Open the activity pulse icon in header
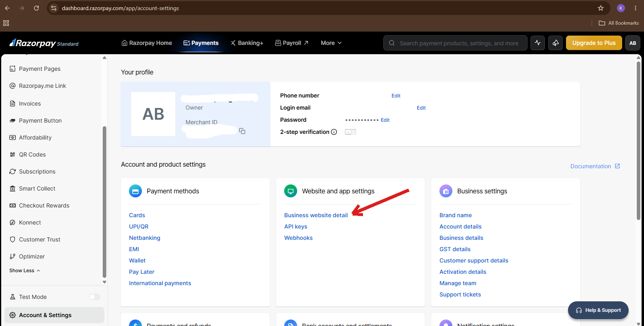The width and height of the screenshot is (644, 326). 538,43
